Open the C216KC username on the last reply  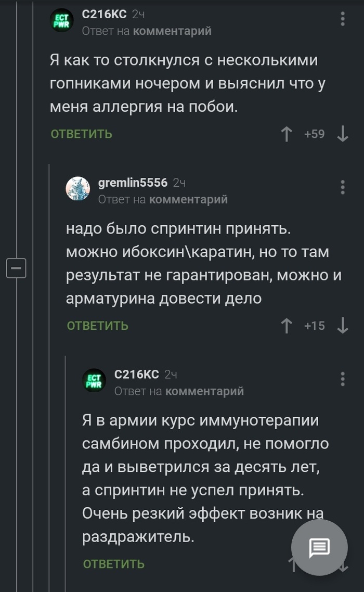[136, 374]
